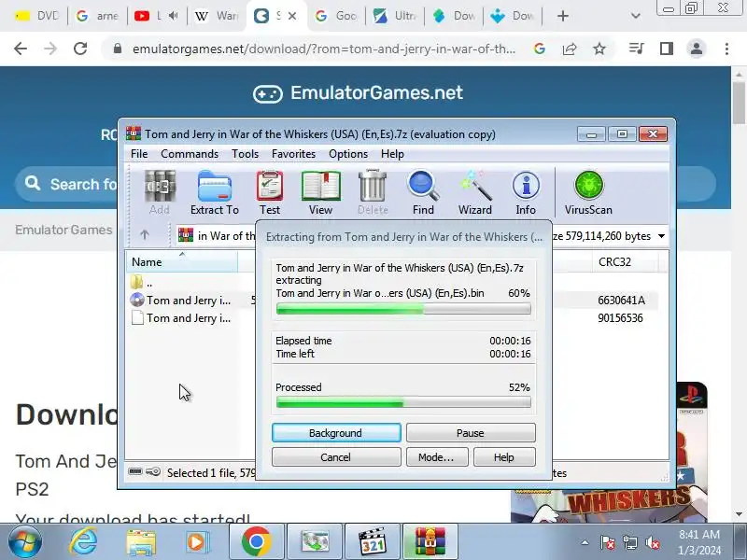Switch to the Wikipedia browser tab

point(218,16)
